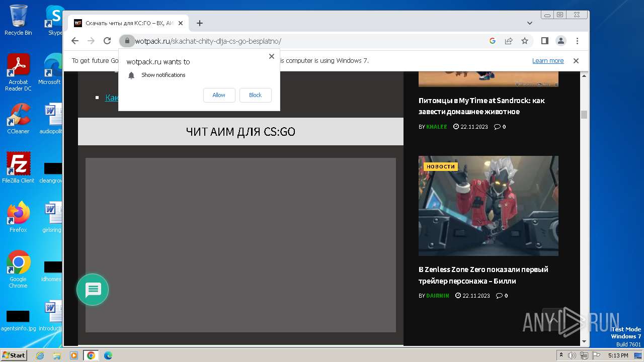Open the Chrome side panel
This screenshot has height=362, width=644.
[x=544, y=41]
